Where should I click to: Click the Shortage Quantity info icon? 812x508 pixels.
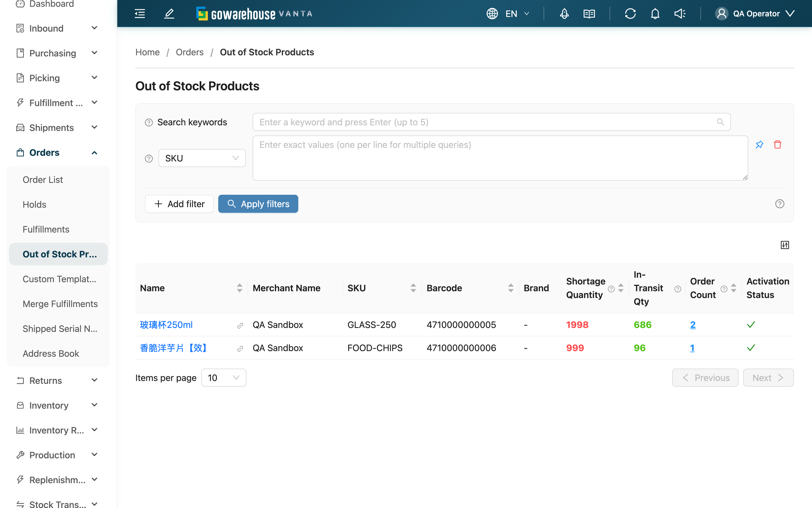(x=611, y=289)
